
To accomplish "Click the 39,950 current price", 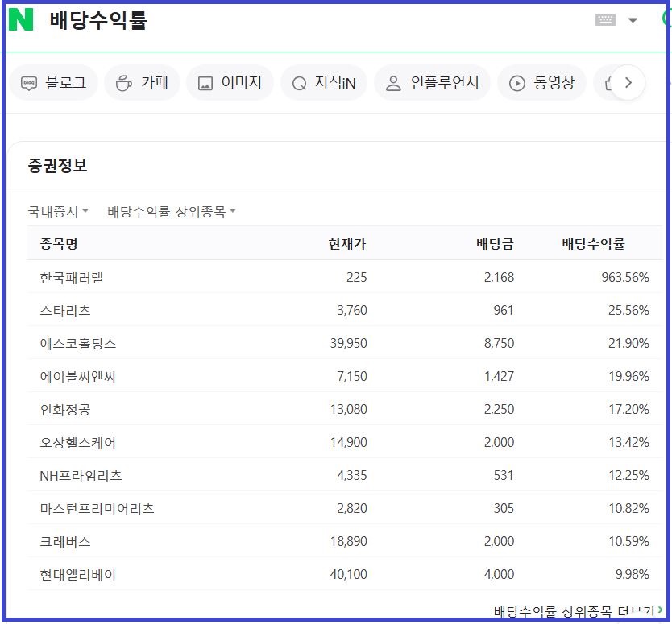I will 348,343.
